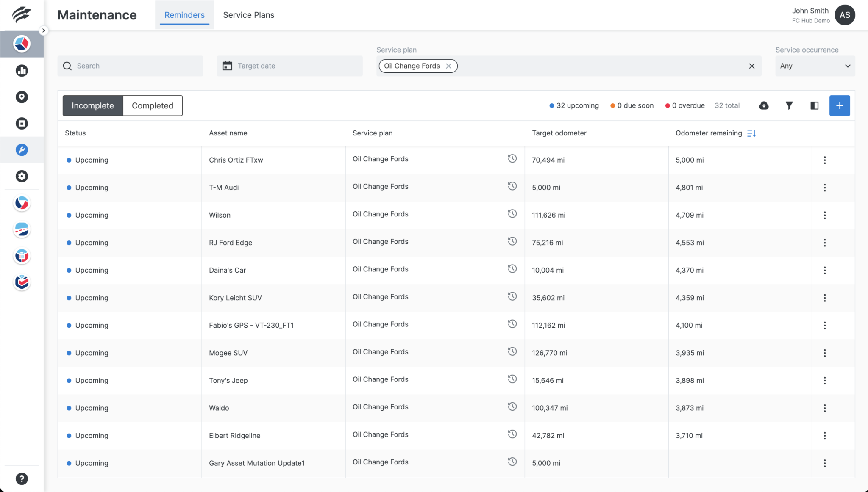This screenshot has width=868, height=492.
Task: View history icon for Chris Ortiz FTxw
Action: [512, 159]
